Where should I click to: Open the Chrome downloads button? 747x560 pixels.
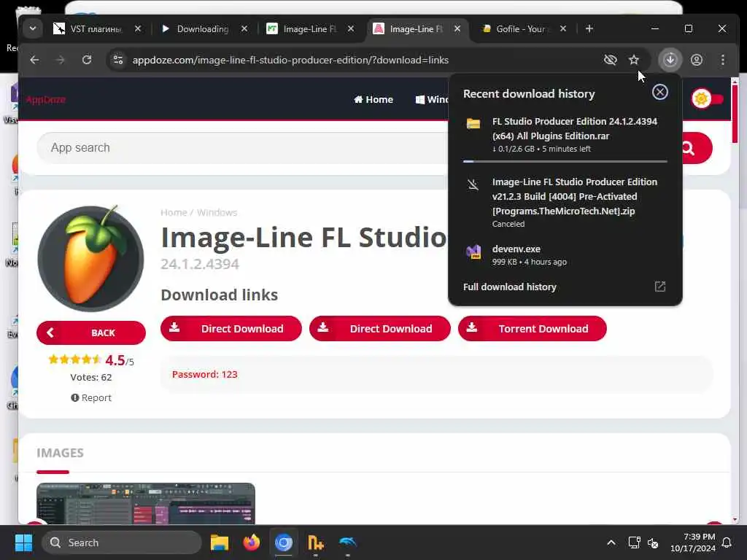pyautogui.click(x=670, y=60)
